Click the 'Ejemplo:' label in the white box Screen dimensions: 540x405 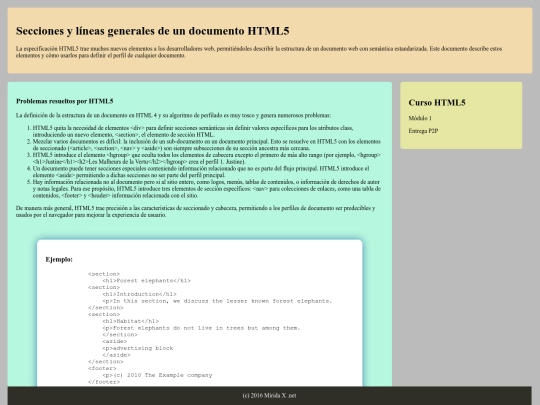click(59, 260)
